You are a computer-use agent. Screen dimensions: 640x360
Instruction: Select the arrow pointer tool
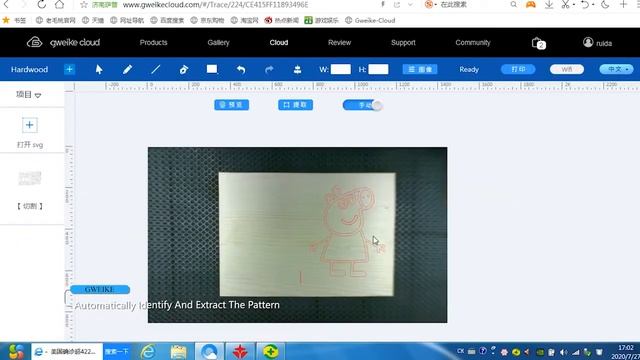(x=99, y=69)
